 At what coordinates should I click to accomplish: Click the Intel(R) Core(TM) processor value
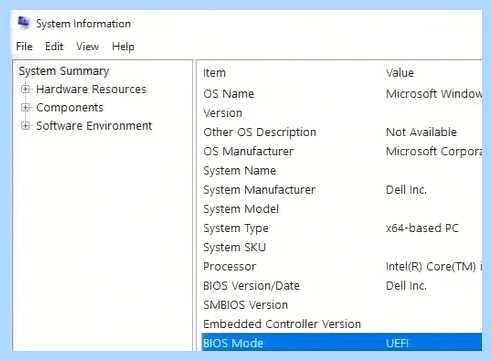coord(434,266)
